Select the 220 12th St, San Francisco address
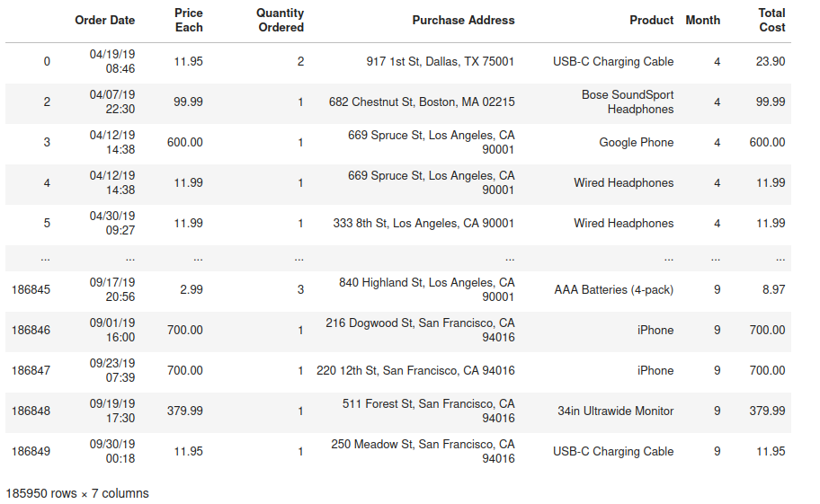Image resolution: width=820 pixels, height=504 pixels. (415, 370)
